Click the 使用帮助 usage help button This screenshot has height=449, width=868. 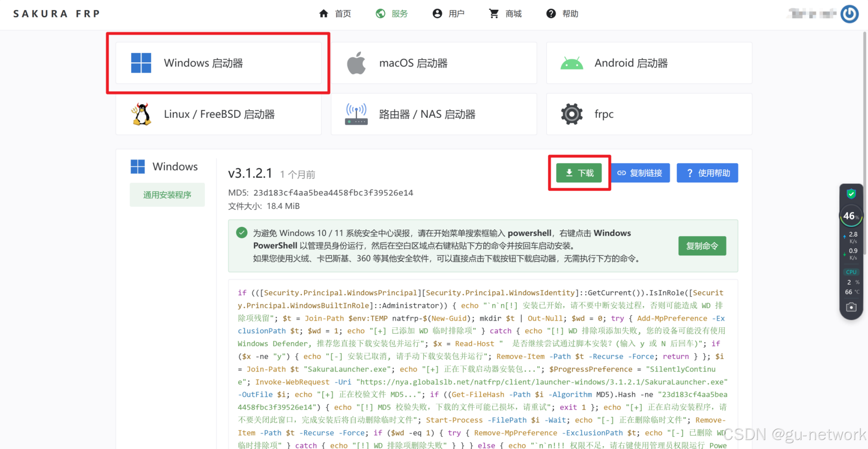point(708,173)
